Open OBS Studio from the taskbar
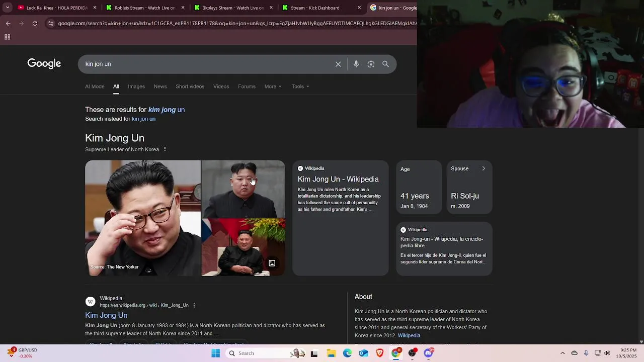Image resolution: width=644 pixels, height=362 pixels. [x=412, y=353]
